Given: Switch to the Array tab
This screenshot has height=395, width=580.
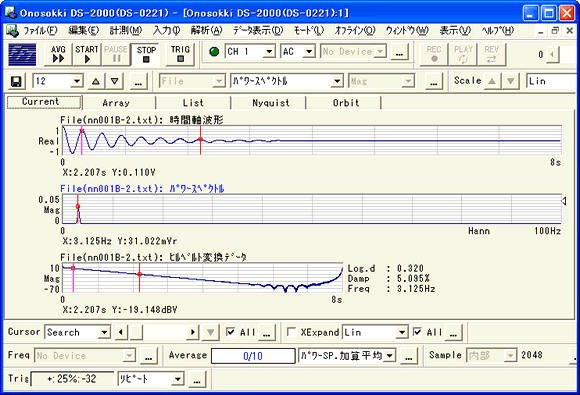Looking at the screenshot, I should pos(116,103).
